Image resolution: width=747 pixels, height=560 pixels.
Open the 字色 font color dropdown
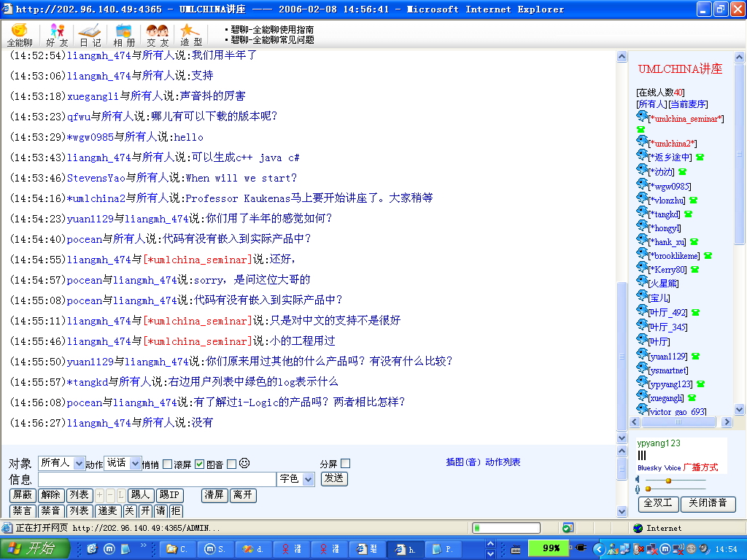[295, 479]
